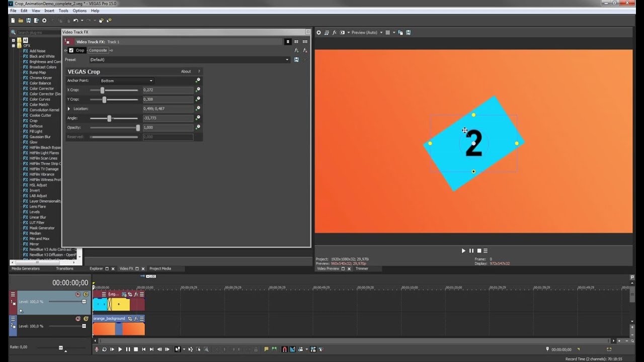Screen dimensions: 644x362
Task: Open the Insert menu
Action: pos(49,11)
